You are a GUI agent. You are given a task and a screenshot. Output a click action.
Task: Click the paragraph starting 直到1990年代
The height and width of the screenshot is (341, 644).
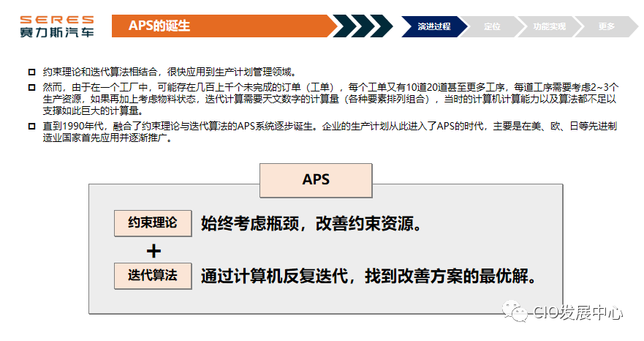[330, 132]
